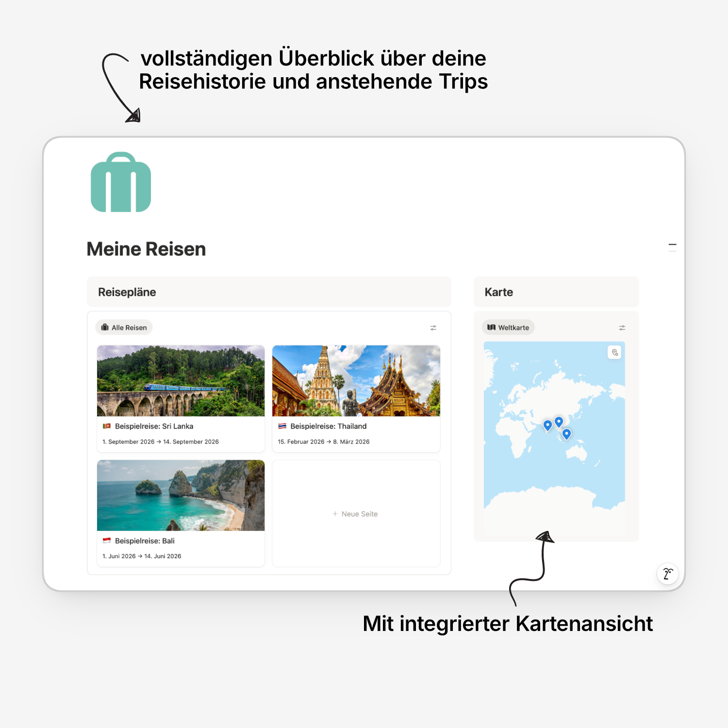Click the Sri Lanka flag icon
728x728 pixels.
point(107,426)
